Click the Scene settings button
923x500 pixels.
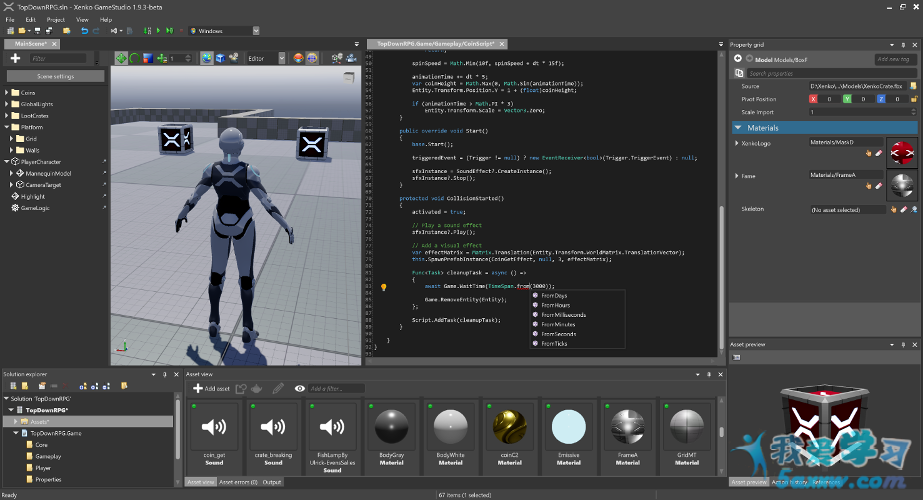tap(55, 77)
